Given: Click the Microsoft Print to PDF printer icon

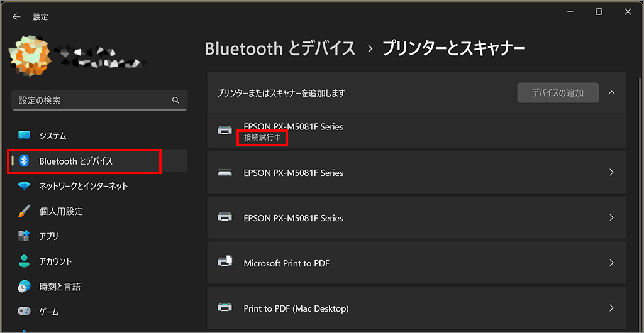Looking at the screenshot, I should tap(225, 263).
